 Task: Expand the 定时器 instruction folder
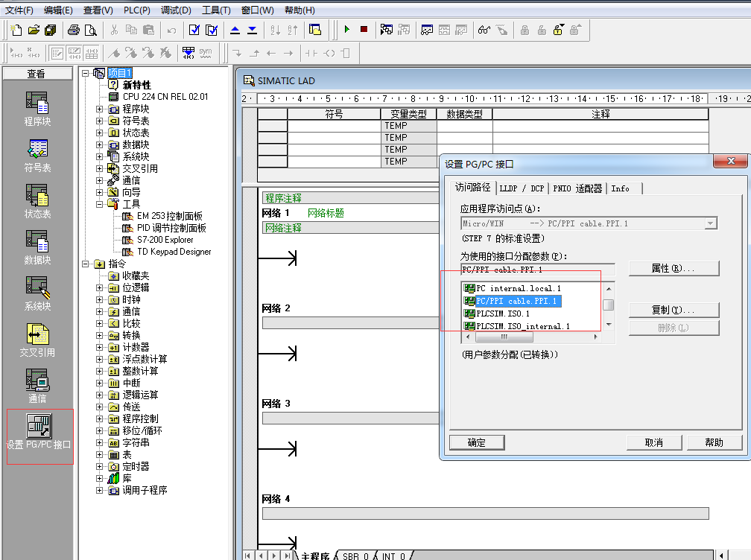pos(99,466)
